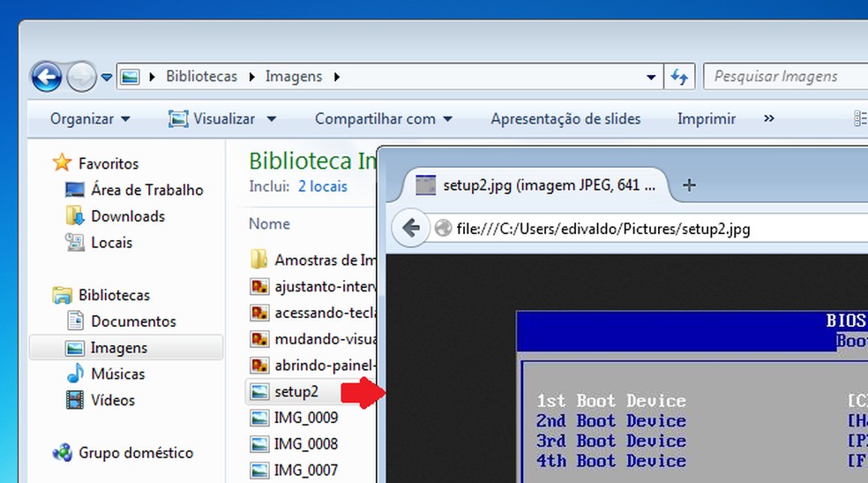The width and height of the screenshot is (868, 483).
Task: Go back in the browser window
Action: [411, 228]
